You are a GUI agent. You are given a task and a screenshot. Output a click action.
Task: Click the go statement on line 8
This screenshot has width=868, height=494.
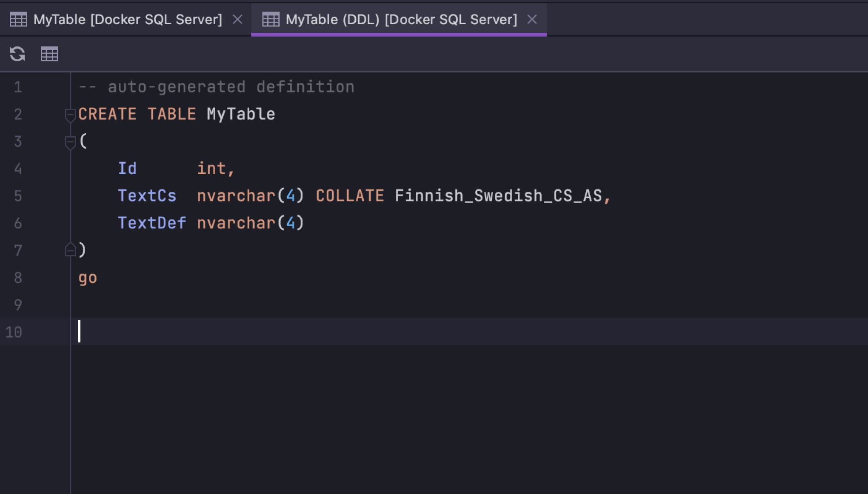click(88, 278)
